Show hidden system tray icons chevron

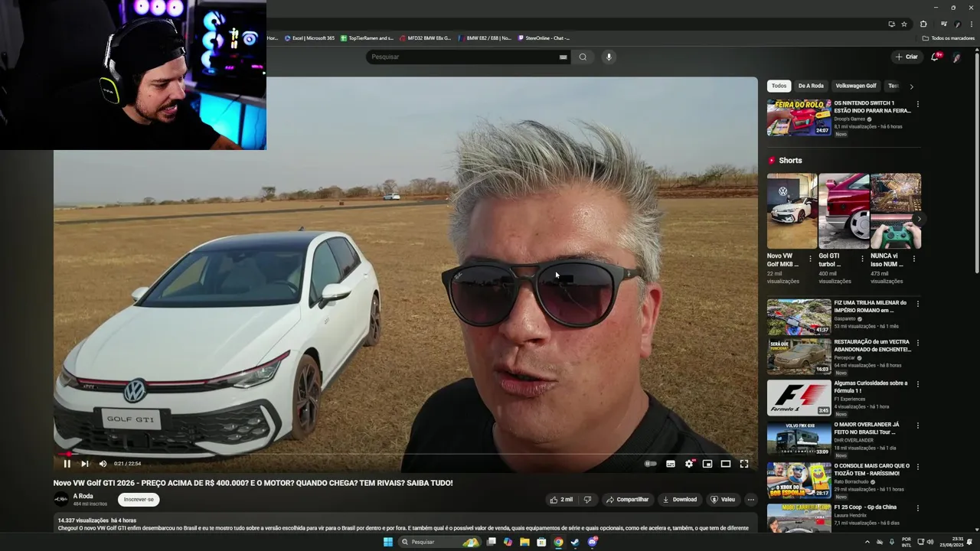tap(867, 542)
